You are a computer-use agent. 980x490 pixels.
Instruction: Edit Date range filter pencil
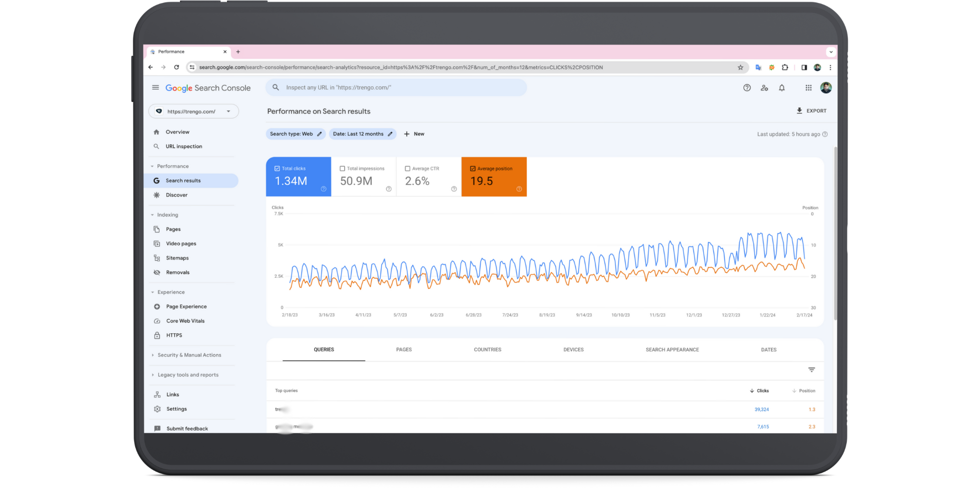coord(390,134)
